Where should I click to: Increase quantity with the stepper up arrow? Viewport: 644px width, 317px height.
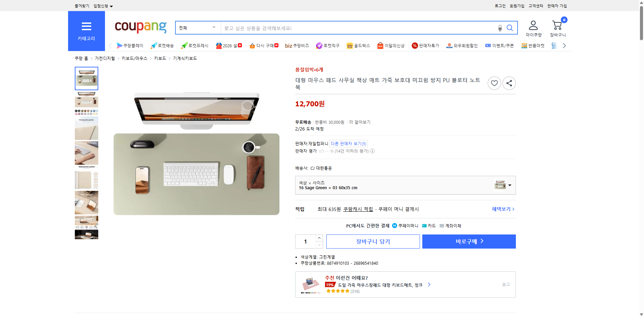click(319, 238)
